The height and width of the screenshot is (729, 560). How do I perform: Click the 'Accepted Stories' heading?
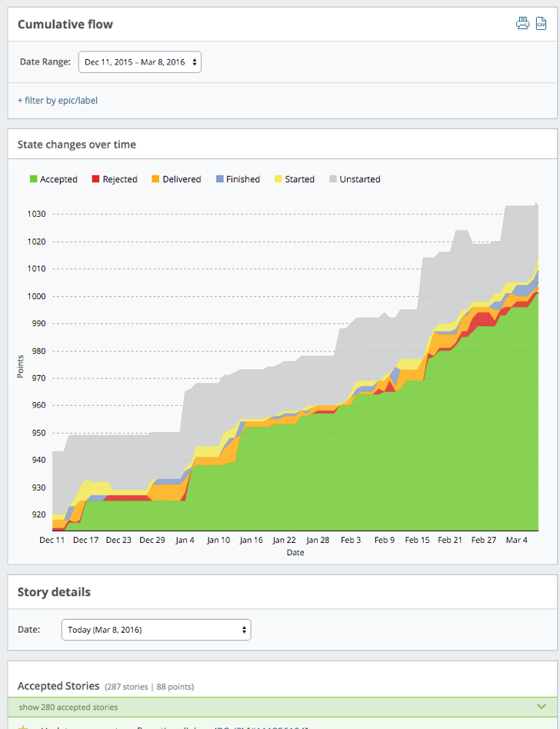pos(58,685)
